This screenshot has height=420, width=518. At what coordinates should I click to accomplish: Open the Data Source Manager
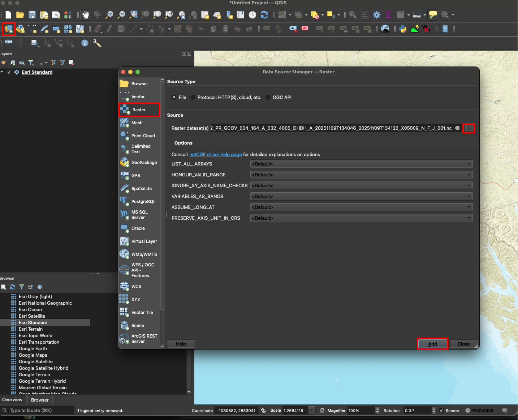click(x=8, y=29)
